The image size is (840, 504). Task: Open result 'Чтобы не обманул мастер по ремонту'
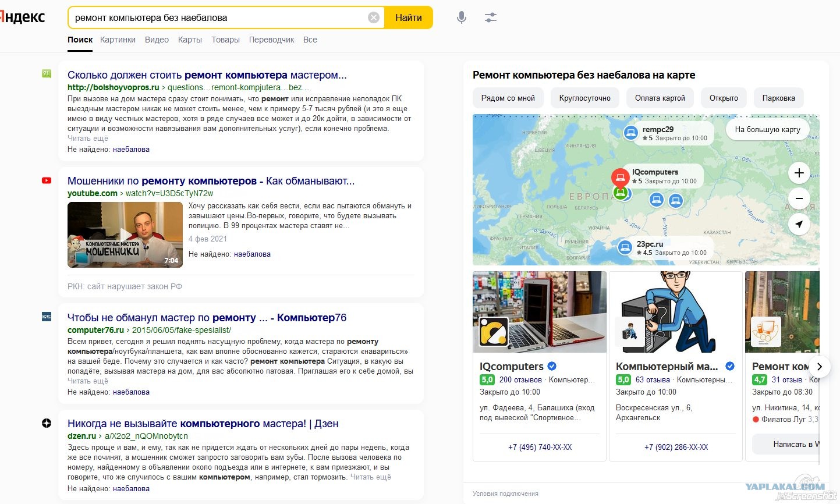[x=207, y=317]
